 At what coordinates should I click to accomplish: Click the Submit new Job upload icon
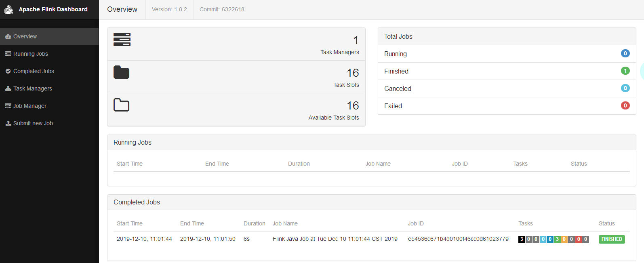[8, 123]
